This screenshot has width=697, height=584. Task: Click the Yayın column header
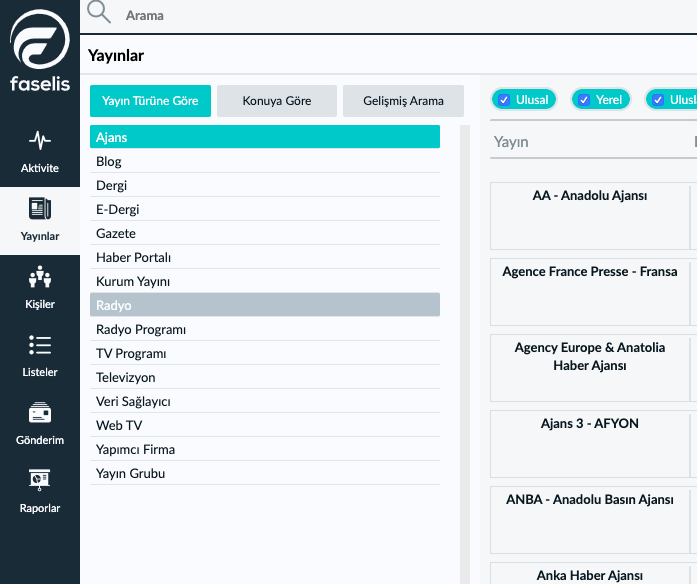(511, 142)
